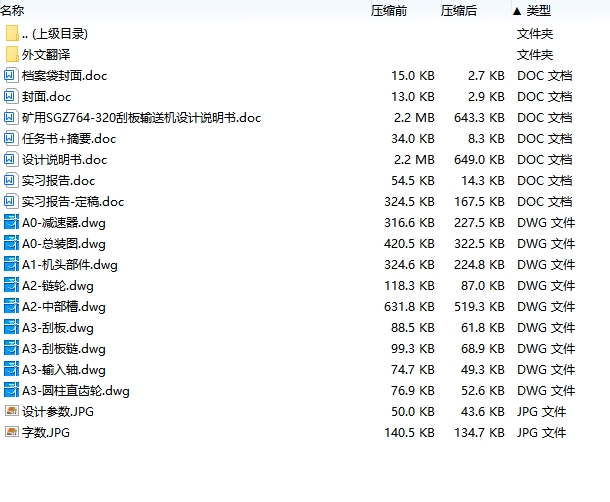
Task: Click the 118.3 KB original size value
Action: (409, 286)
